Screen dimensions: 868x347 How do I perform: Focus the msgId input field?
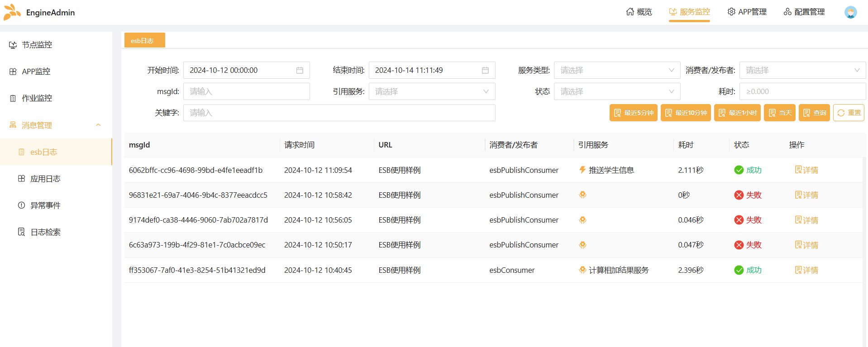coord(246,91)
